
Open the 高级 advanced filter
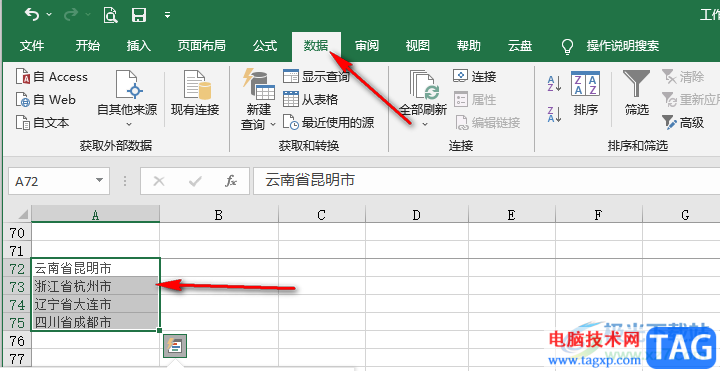[683, 123]
